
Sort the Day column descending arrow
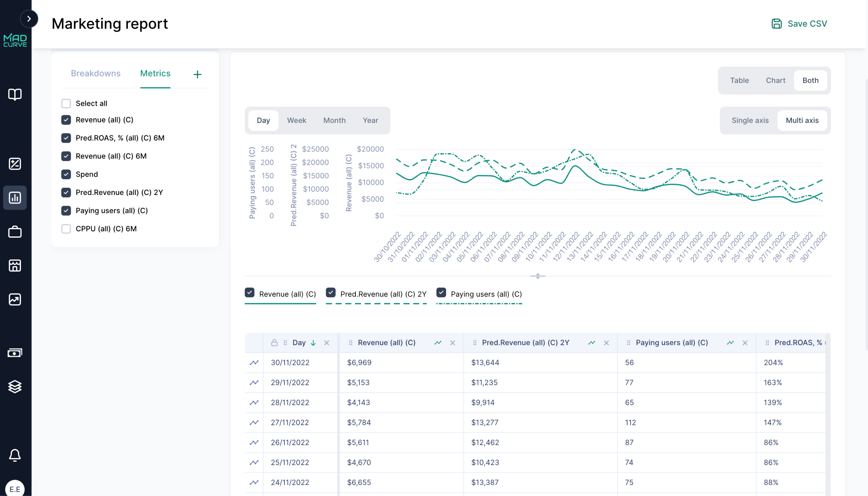(313, 343)
